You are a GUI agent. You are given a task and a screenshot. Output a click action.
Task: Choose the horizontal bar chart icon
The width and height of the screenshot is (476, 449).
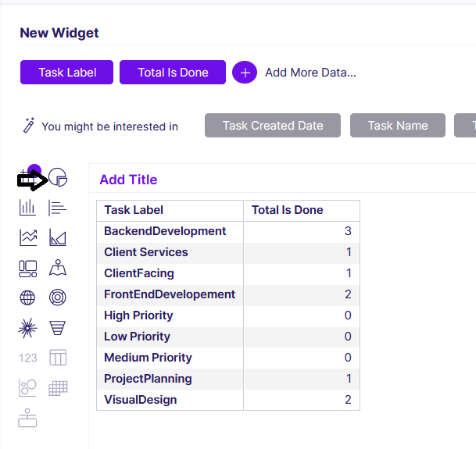click(x=57, y=208)
